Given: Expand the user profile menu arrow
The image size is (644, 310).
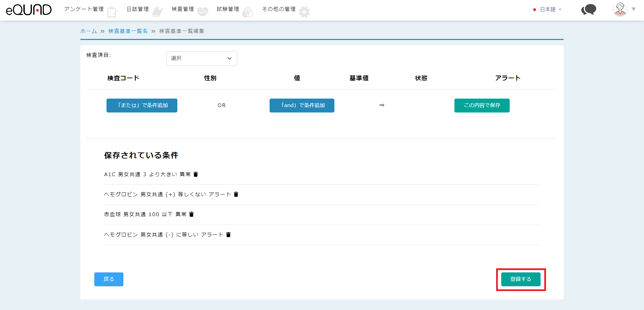Looking at the screenshot, I should [633, 9].
